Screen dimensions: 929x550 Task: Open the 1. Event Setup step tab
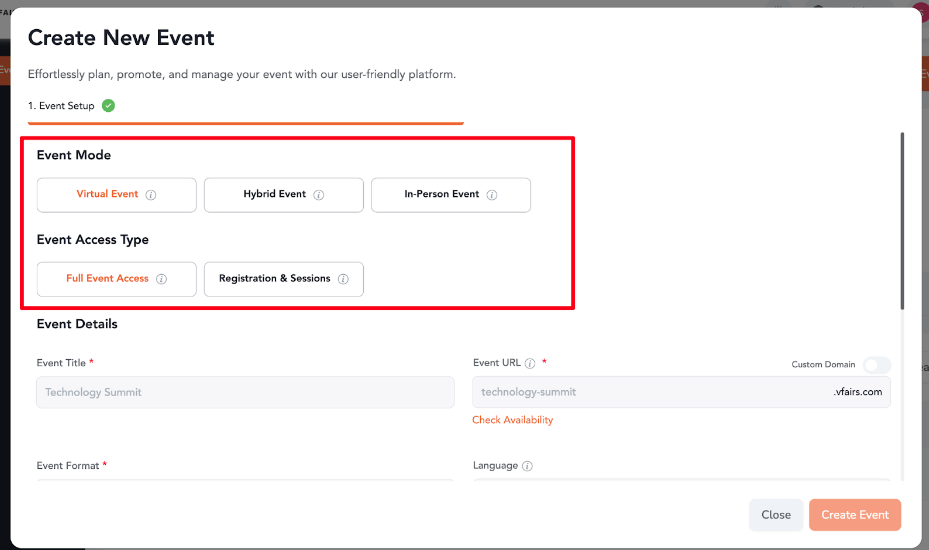[x=61, y=106]
